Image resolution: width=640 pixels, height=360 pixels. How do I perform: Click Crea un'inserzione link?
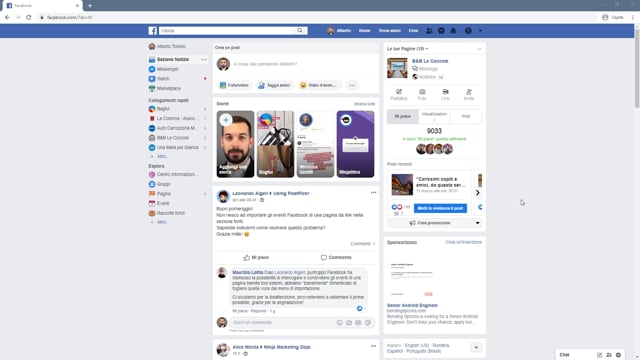tap(463, 242)
